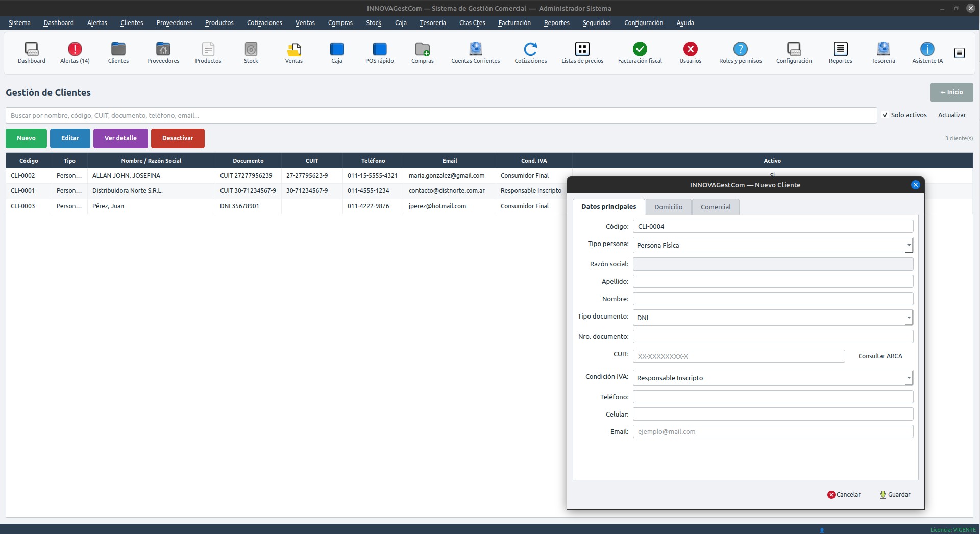Viewport: 980px width, 534px height.
Task: Expand the Condición IVA dropdown
Action: point(772,378)
